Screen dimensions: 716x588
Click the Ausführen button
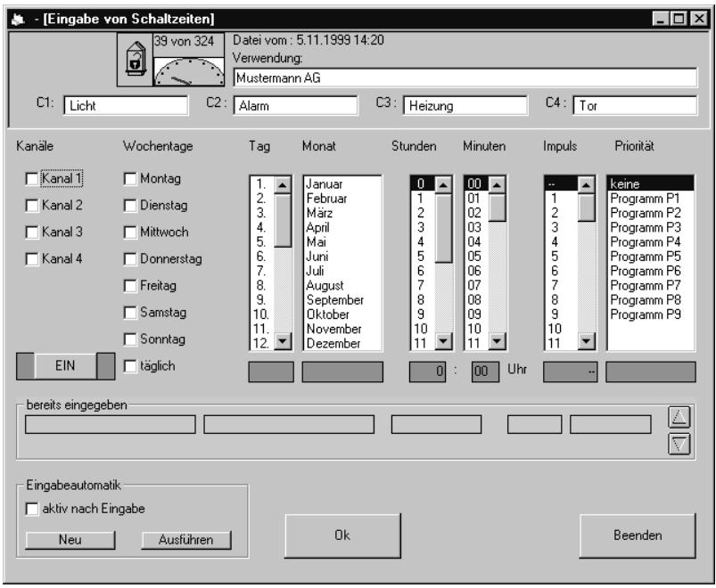[185, 539]
